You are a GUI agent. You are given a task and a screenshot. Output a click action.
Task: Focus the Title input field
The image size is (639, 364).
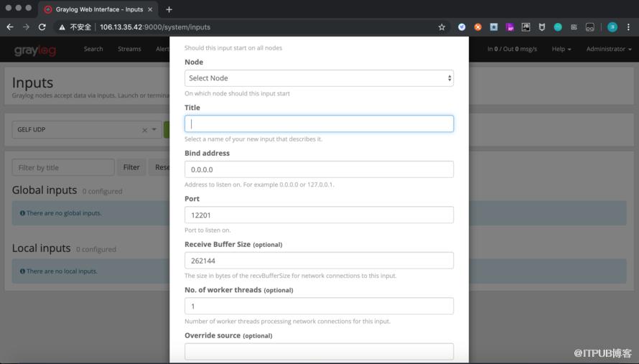[x=319, y=123]
